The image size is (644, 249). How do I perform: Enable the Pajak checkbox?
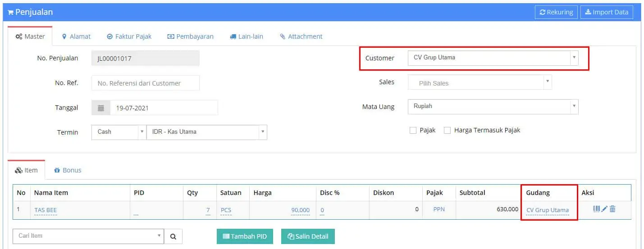pyautogui.click(x=413, y=131)
